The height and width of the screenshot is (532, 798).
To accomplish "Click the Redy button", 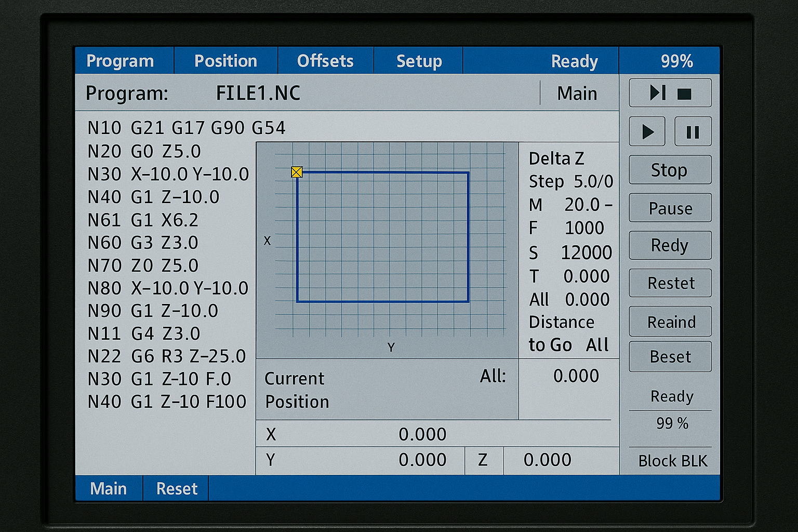I will click(670, 245).
